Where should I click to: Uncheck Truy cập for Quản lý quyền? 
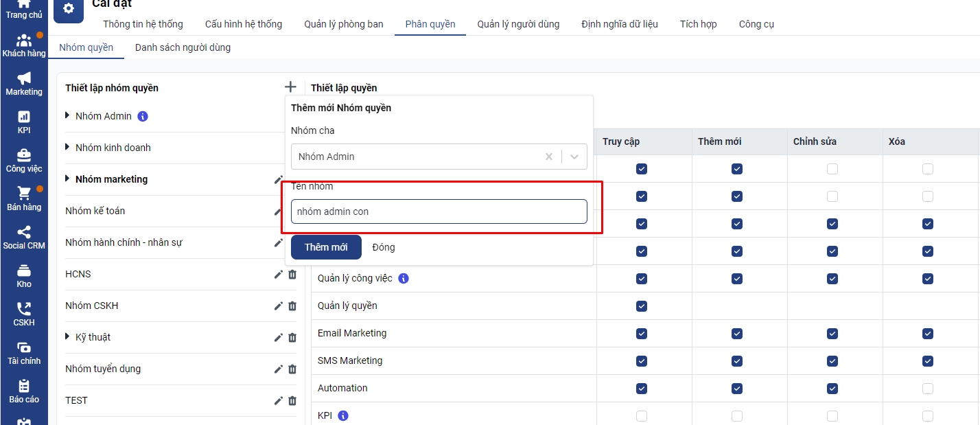pyautogui.click(x=642, y=306)
